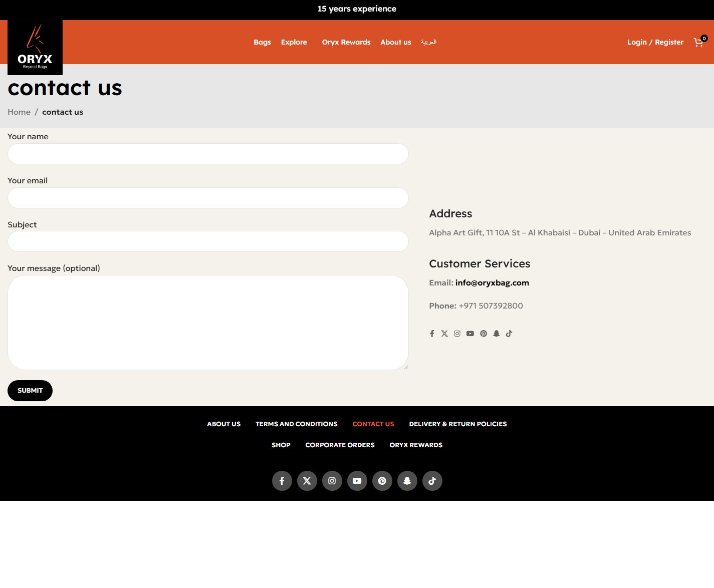
Task: Focus the Your name field
Action: click(208, 154)
